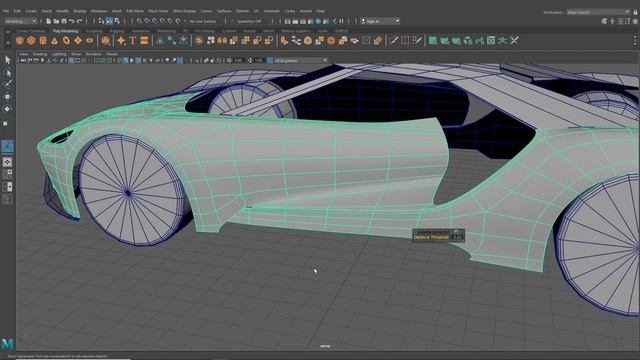
Task: Open the Symmetry: Off dropdown
Action: tap(249, 21)
